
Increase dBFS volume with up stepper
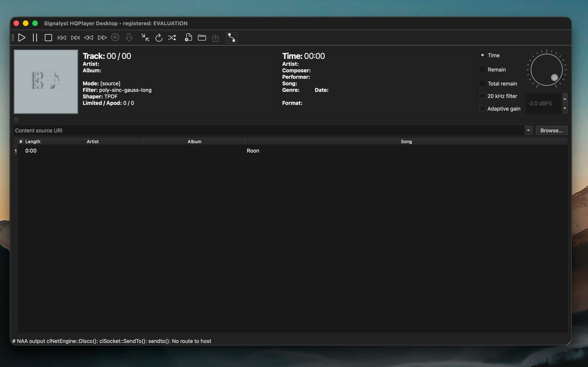coord(565,99)
